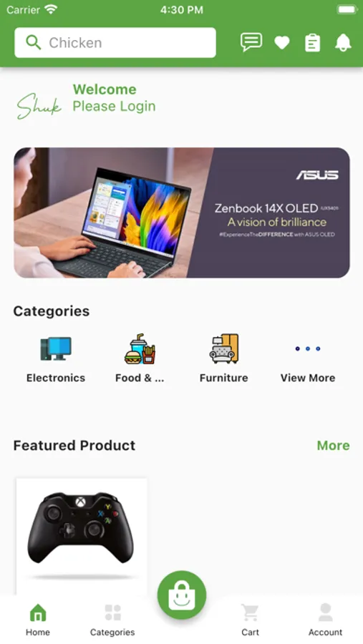Open the notifications bell icon
Screen dimensions: 363x644
[x=343, y=42]
